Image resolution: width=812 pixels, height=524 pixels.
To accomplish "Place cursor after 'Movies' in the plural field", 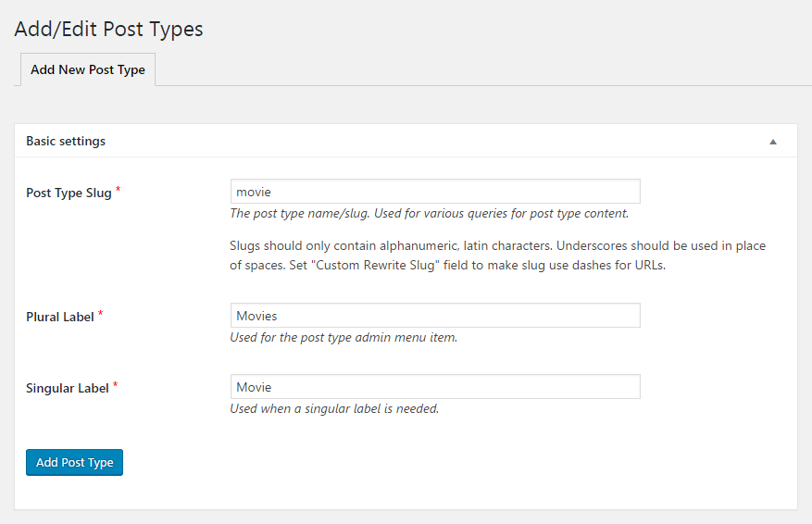I will tap(278, 316).
